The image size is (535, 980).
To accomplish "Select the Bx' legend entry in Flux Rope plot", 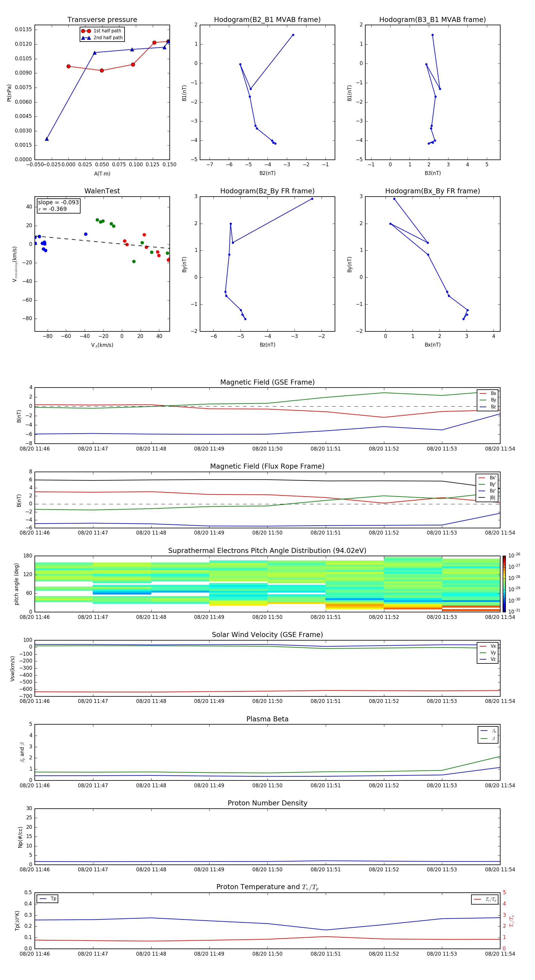I will pos(487,478).
